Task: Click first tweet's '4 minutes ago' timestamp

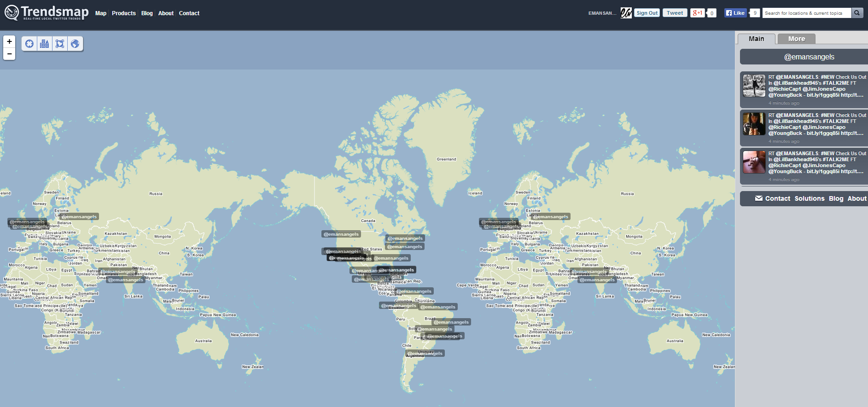Action: click(x=784, y=103)
